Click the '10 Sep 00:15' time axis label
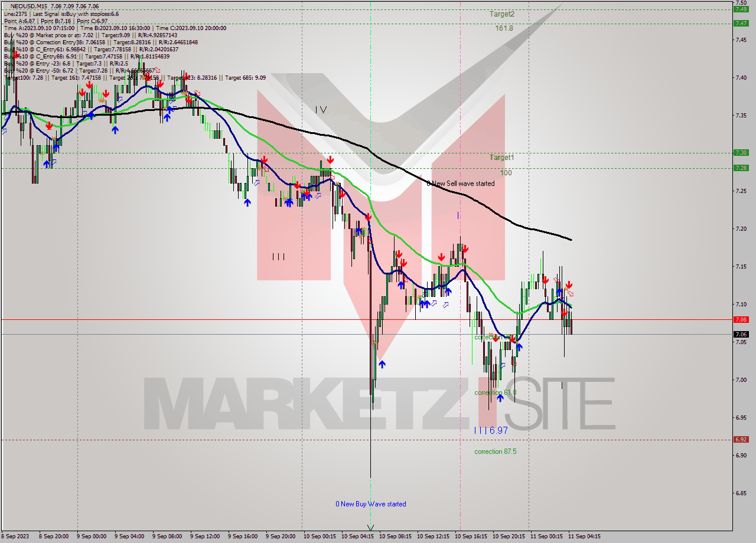The width and height of the screenshot is (756, 543). point(319,537)
